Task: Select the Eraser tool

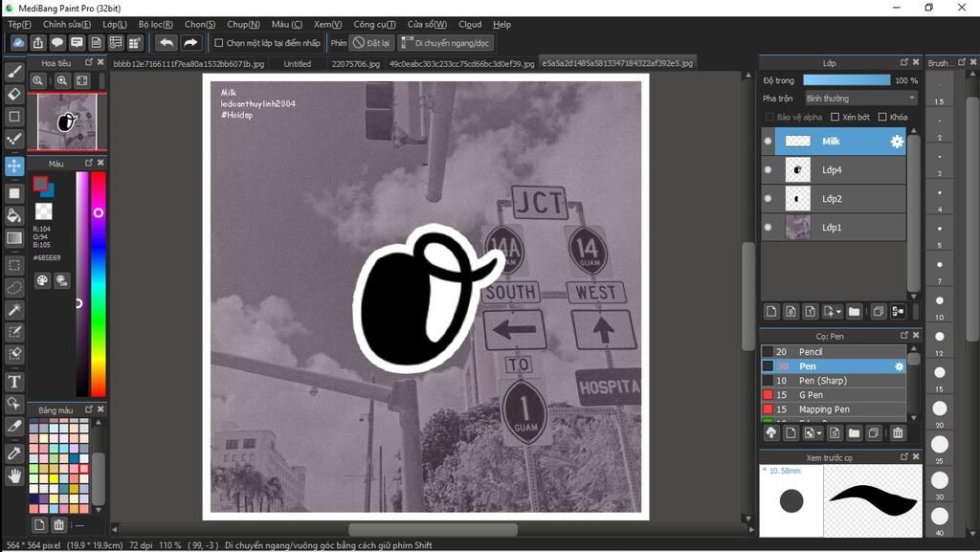Action: tap(14, 95)
